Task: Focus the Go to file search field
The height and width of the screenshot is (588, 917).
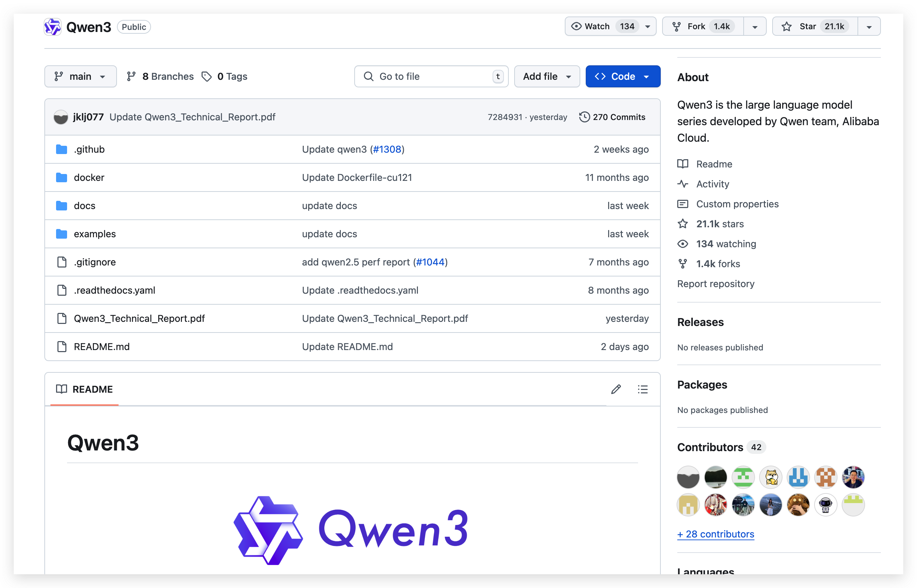Action: [x=431, y=77]
